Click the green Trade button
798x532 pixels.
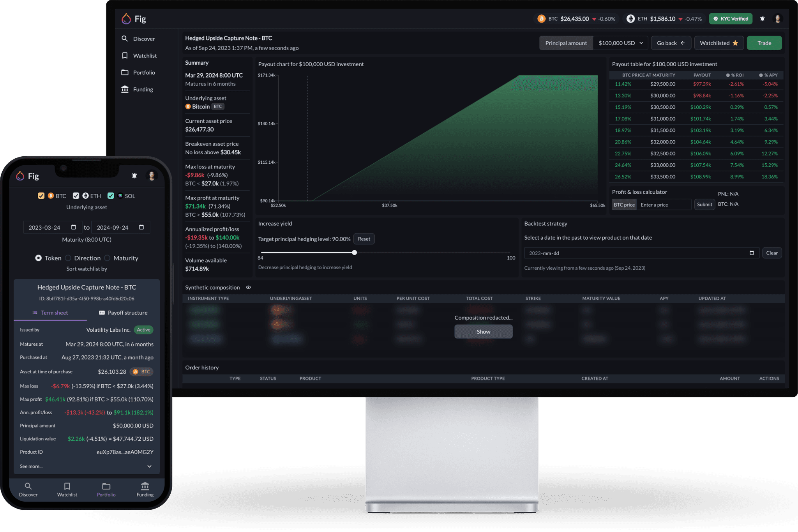pos(764,43)
